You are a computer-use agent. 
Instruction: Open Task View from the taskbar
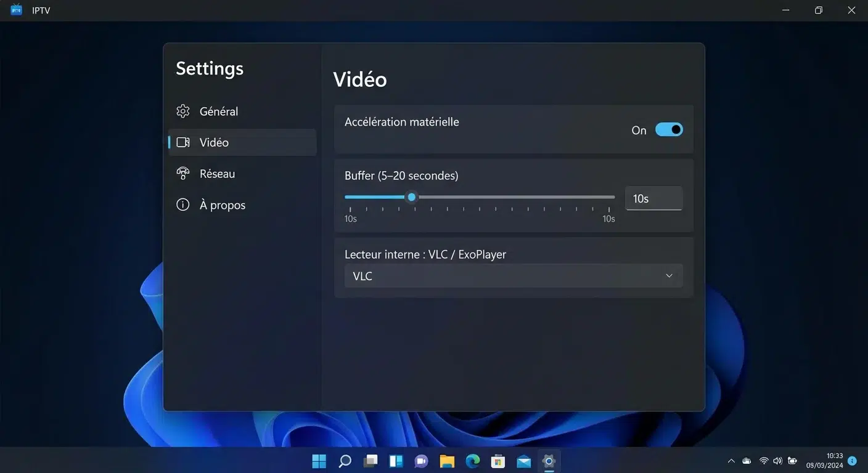(x=371, y=461)
